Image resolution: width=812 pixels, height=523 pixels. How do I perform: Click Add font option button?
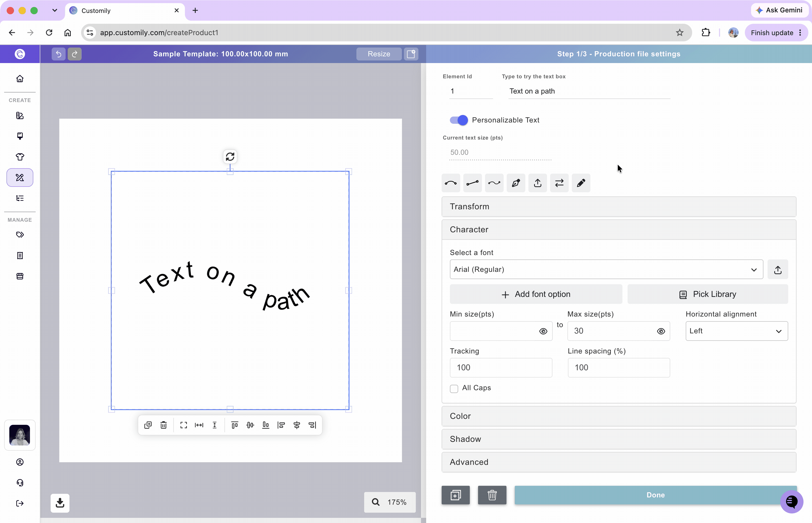[x=536, y=294]
